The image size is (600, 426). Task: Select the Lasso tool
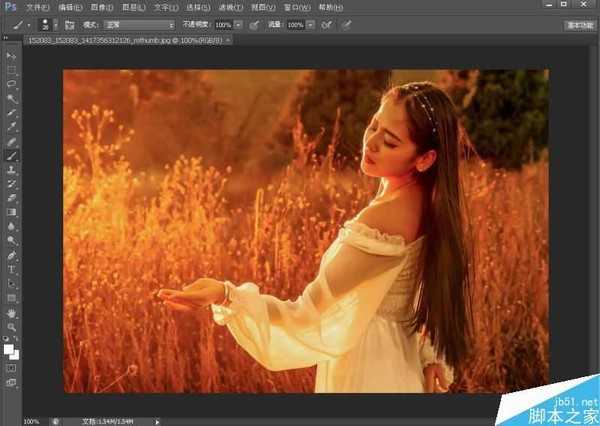point(12,84)
